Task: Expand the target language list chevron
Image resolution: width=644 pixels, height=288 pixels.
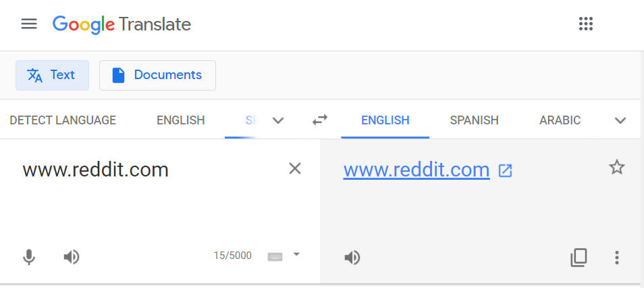Action: click(620, 120)
